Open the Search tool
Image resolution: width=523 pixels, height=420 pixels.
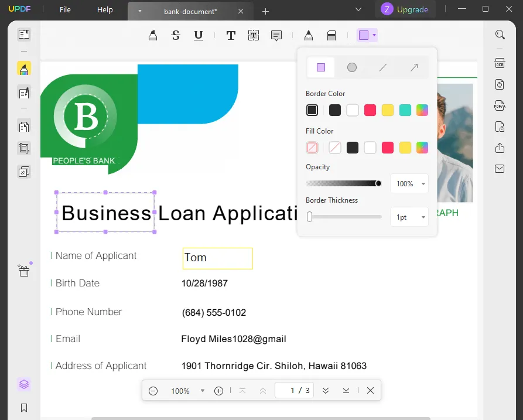tap(500, 35)
